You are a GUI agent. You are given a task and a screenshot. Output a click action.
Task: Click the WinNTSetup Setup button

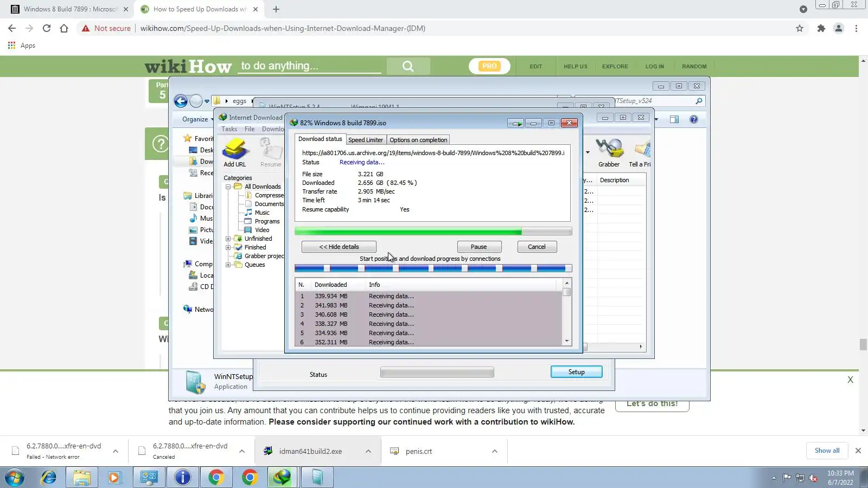click(x=577, y=372)
